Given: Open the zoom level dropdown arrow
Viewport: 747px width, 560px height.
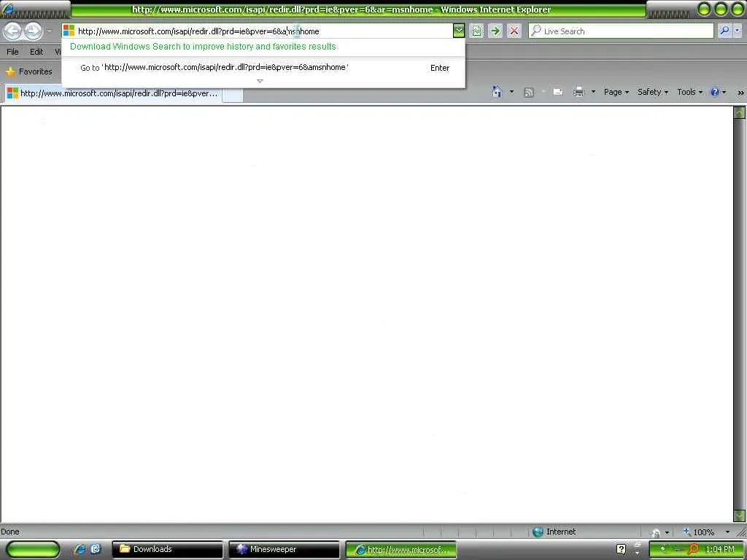Looking at the screenshot, I should coord(727,532).
